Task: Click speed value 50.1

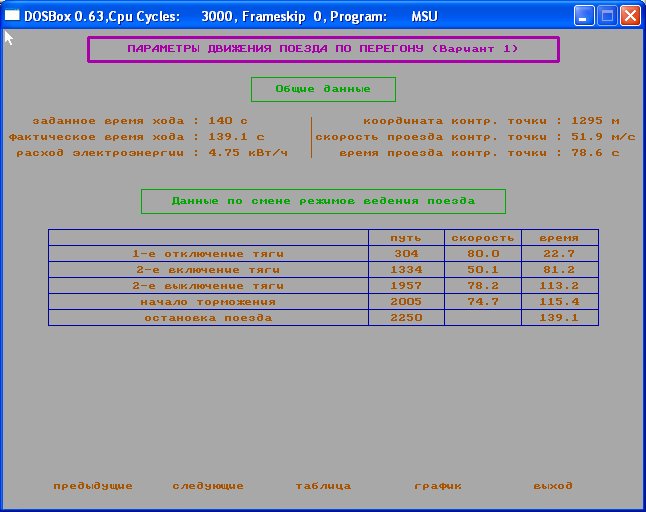Action: (483, 270)
